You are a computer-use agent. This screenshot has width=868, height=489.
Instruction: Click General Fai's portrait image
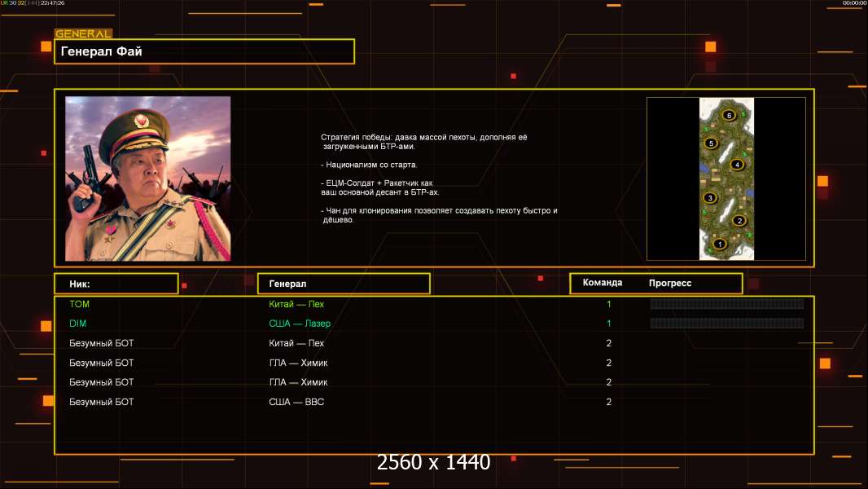(148, 178)
